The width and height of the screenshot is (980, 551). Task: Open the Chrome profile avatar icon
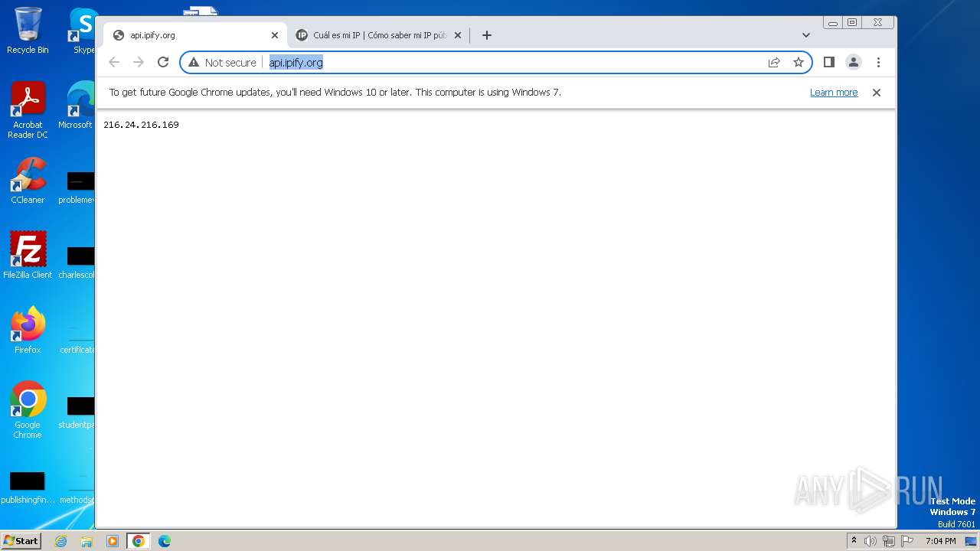pos(854,62)
